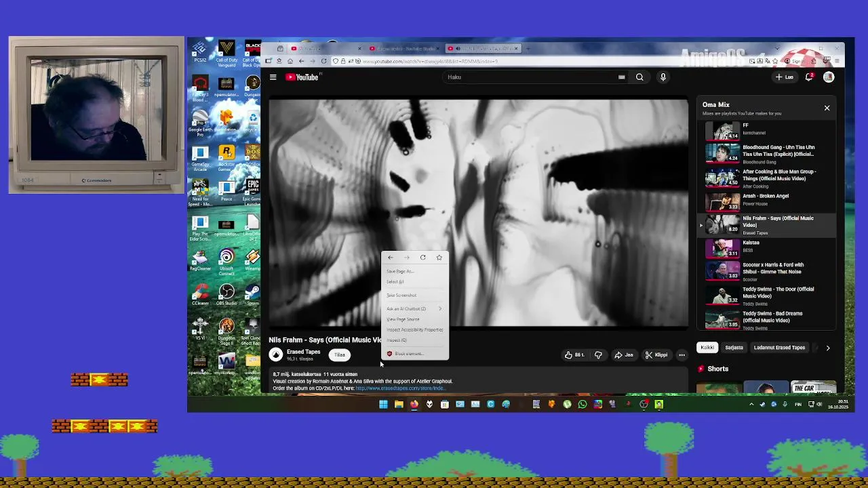
Task: Open the Erased Tapes channel name
Action: pos(303,352)
